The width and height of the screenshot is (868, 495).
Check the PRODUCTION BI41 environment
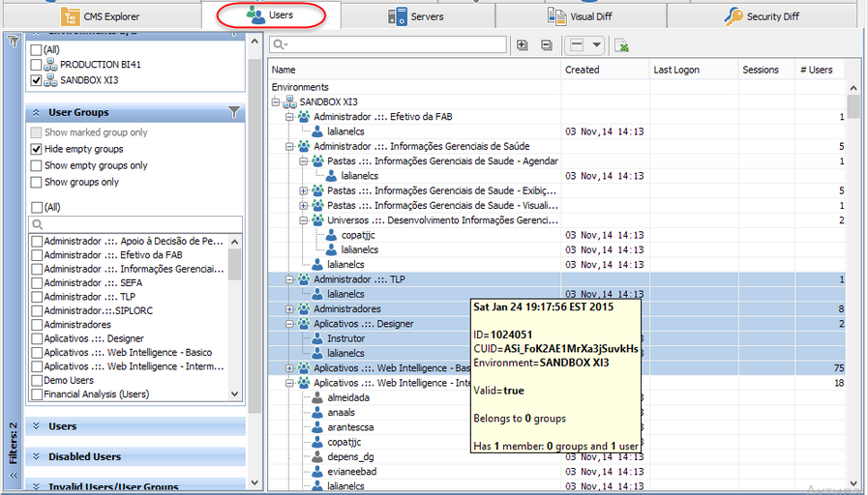[x=36, y=65]
